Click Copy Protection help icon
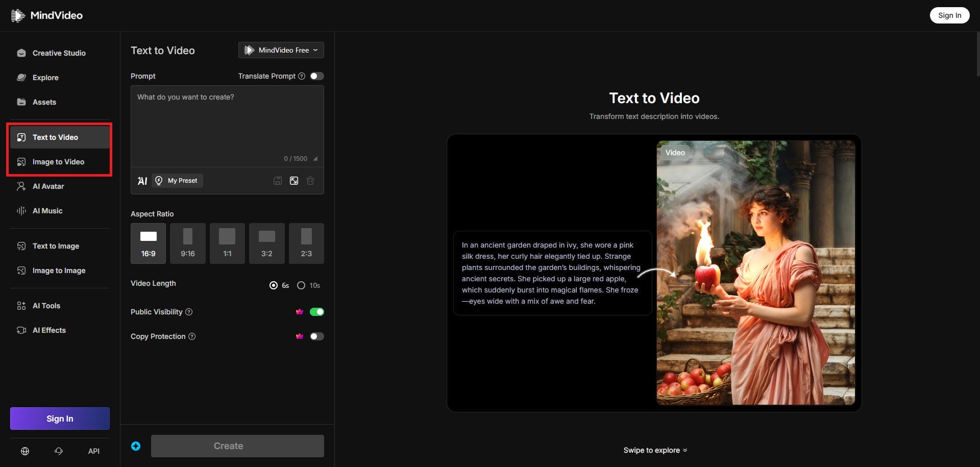Screen dimensions: 980x467 click(192, 336)
